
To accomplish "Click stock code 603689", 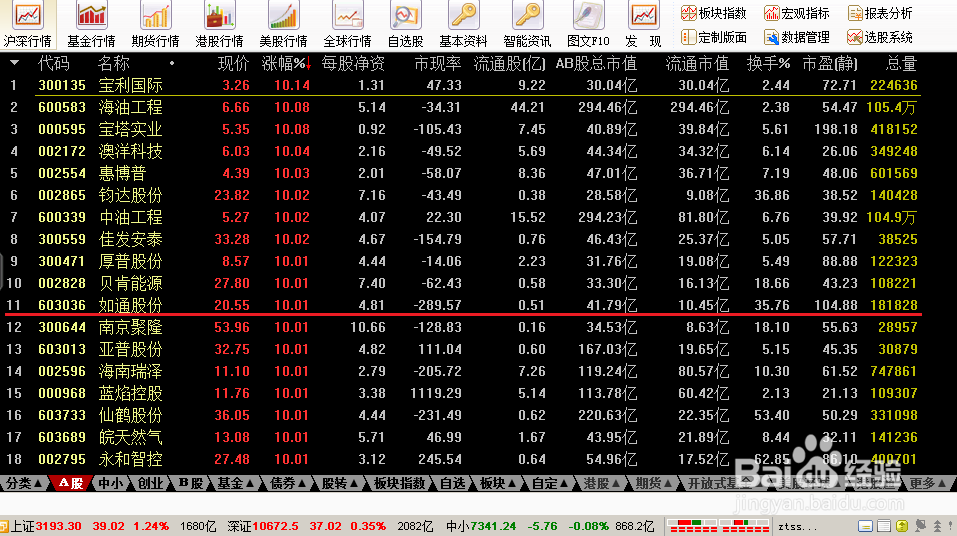I will point(62,437).
